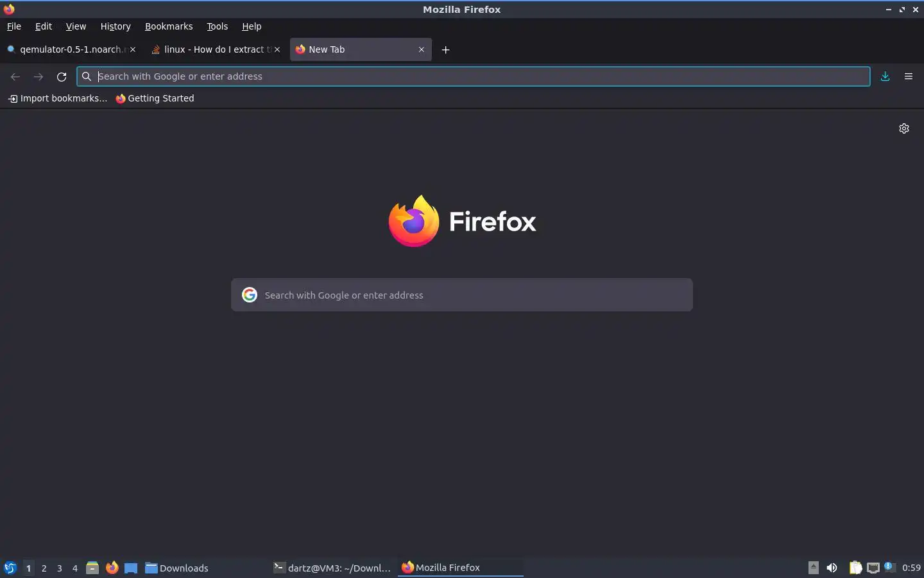The height and width of the screenshot is (578, 924).
Task: Click Import bookmarks in bookmarks toolbar
Action: tap(58, 98)
